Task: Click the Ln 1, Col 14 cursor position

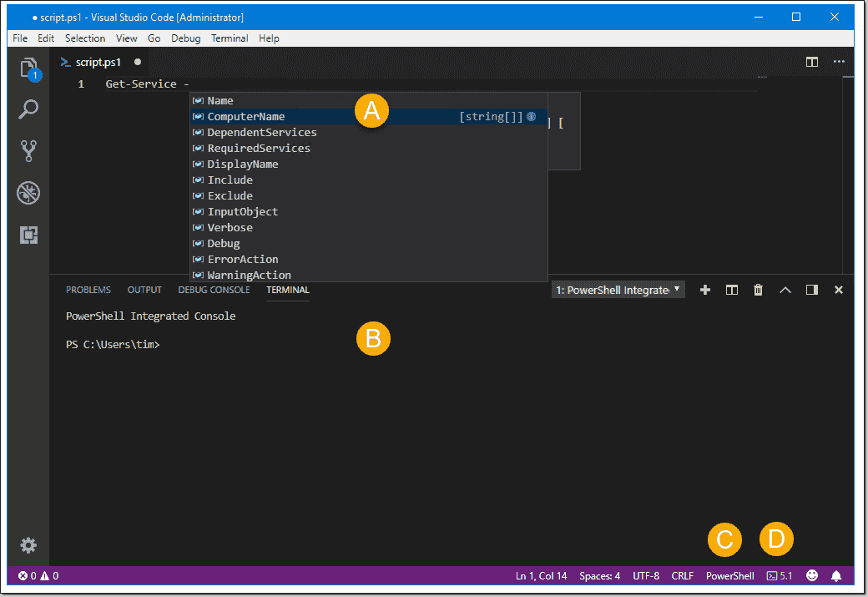Action: tap(542, 576)
